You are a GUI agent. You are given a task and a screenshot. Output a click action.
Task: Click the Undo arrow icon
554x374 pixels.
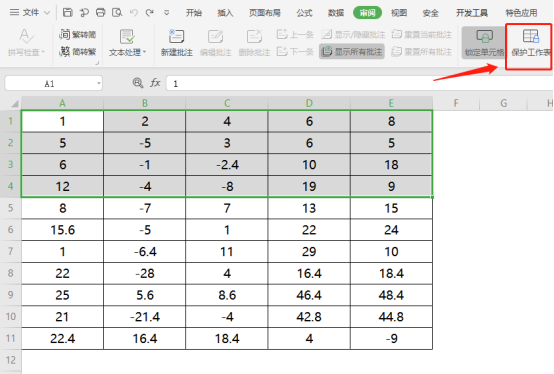tap(134, 13)
